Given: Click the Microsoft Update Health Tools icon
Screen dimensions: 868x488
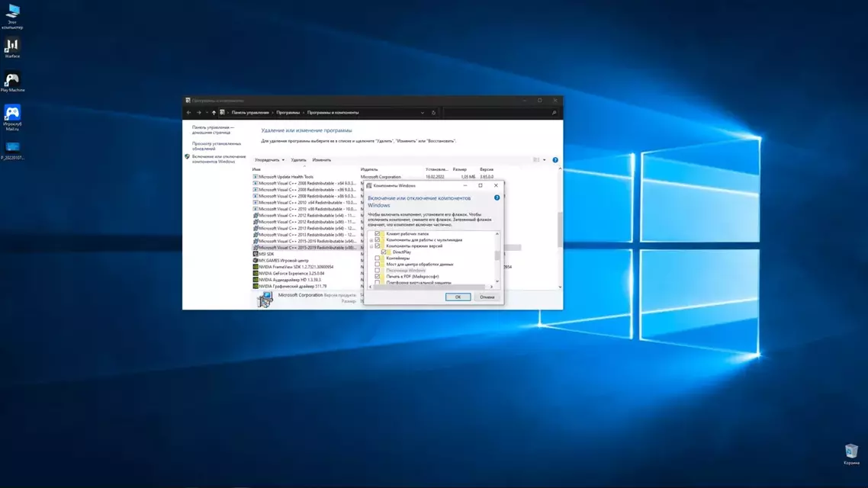Looking at the screenshot, I should pos(256,177).
